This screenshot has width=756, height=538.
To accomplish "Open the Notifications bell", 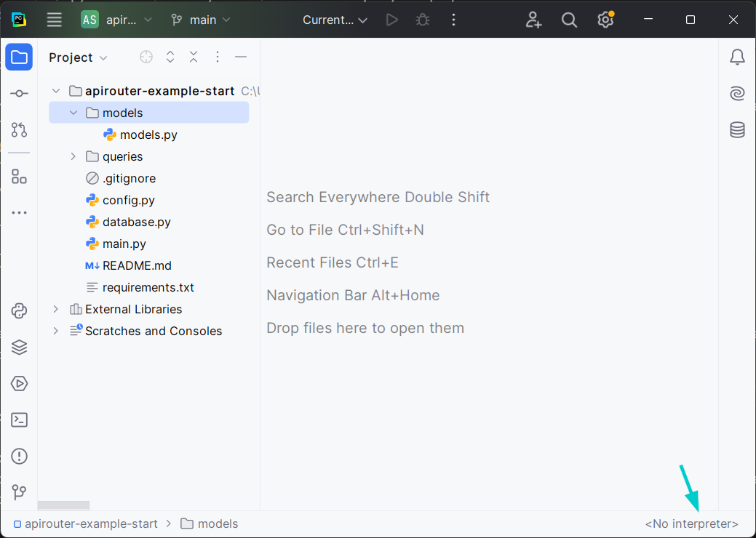I will click(737, 57).
